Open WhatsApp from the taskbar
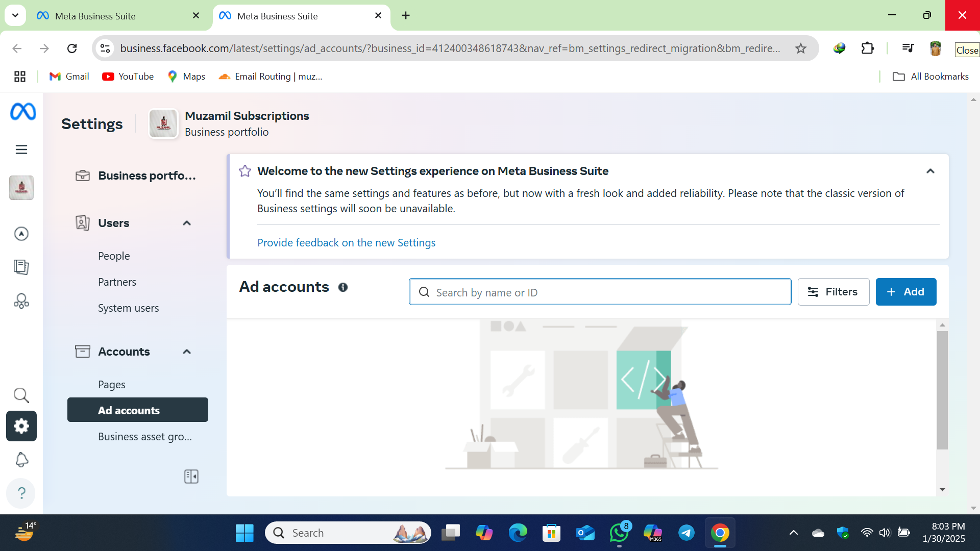Image resolution: width=980 pixels, height=551 pixels. coord(619,533)
